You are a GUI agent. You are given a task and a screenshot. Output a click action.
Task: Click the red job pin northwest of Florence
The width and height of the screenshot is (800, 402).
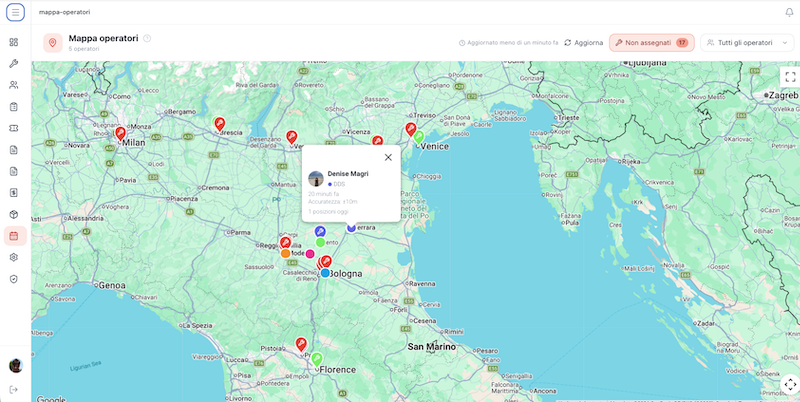coord(302,344)
